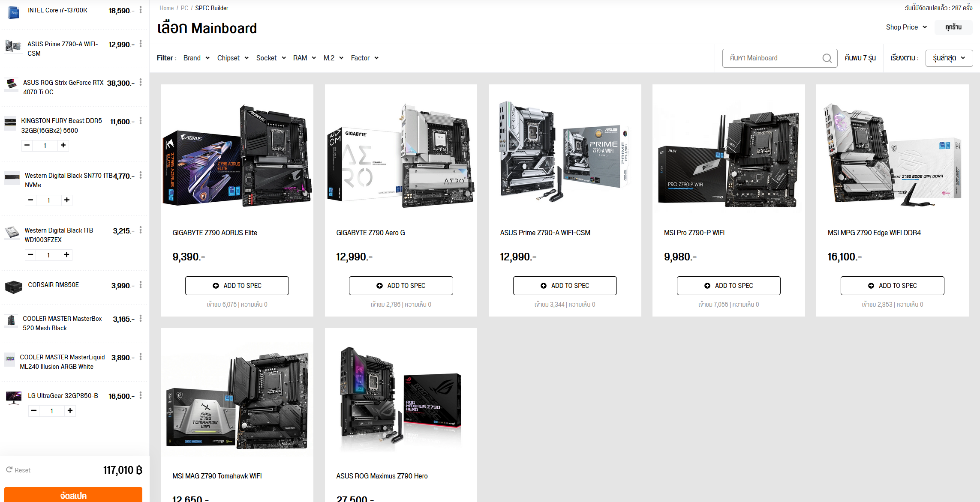Click the search magnifier icon
The width and height of the screenshot is (980, 502).
(x=827, y=58)
